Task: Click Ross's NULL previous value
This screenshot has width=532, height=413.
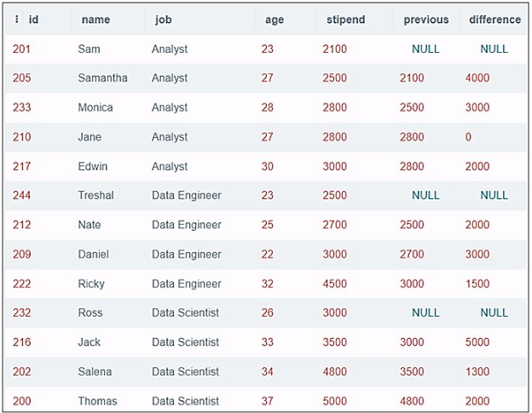Action: pyautogui.click(x=425, y=313)
